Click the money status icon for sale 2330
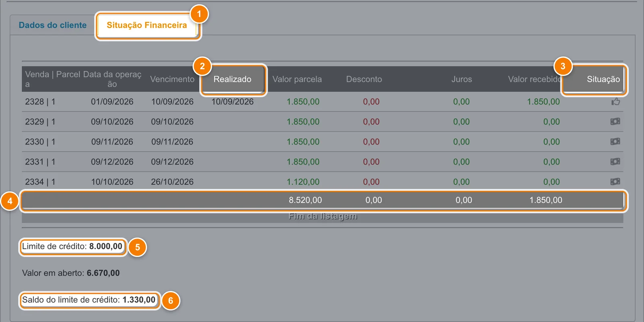This screenshot has height=322, width=644. pyautogui.click(x=615, y=142)
